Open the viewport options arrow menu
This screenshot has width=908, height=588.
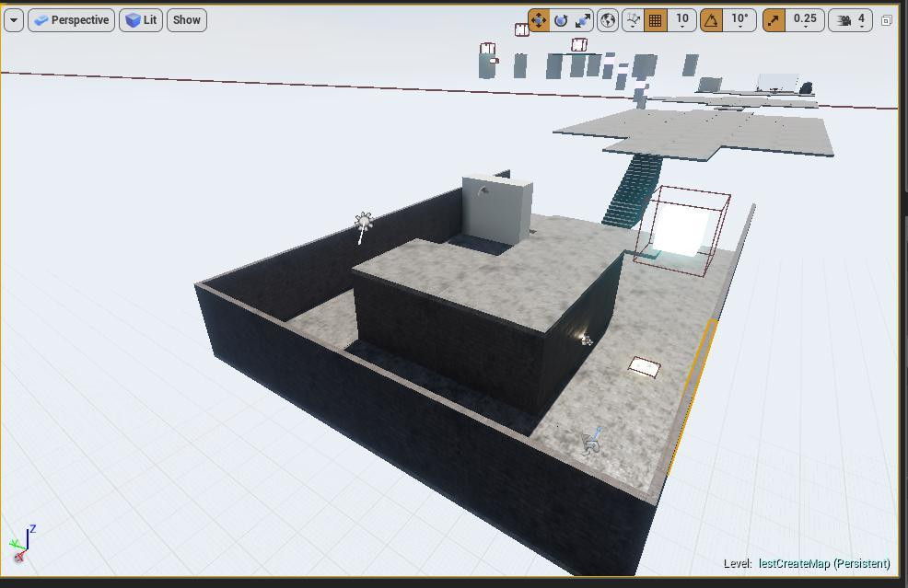[x=13, y=20]
